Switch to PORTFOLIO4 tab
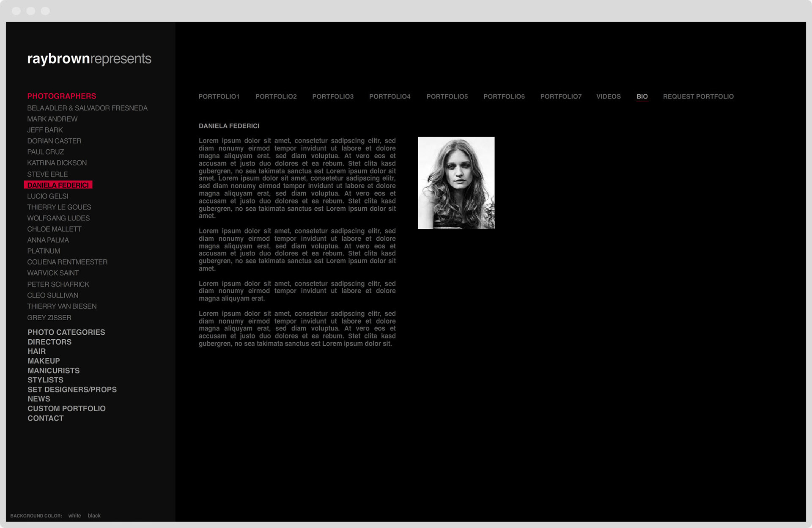Screen dimensions: 812x528 390,96
